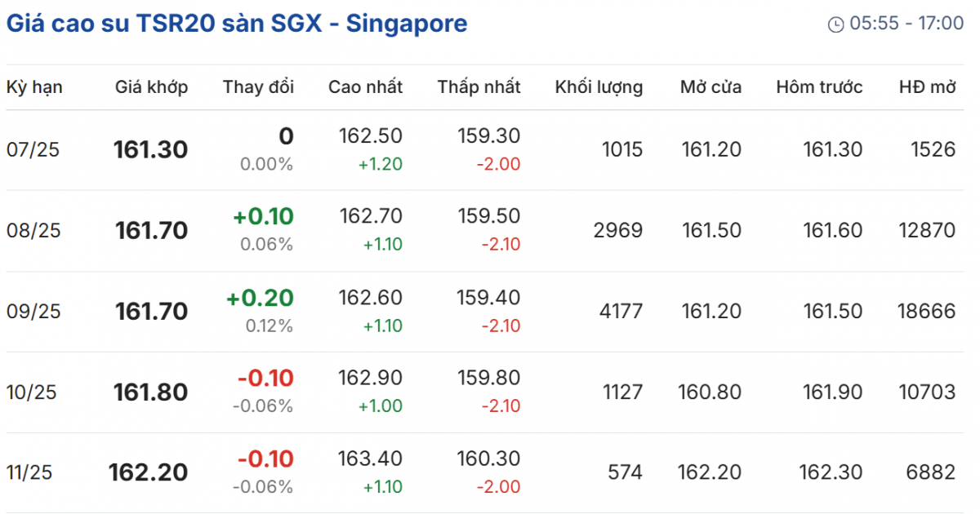Click the Hôm trước column header
This screenshot has height=514, width=980.
tap(819, 87)
